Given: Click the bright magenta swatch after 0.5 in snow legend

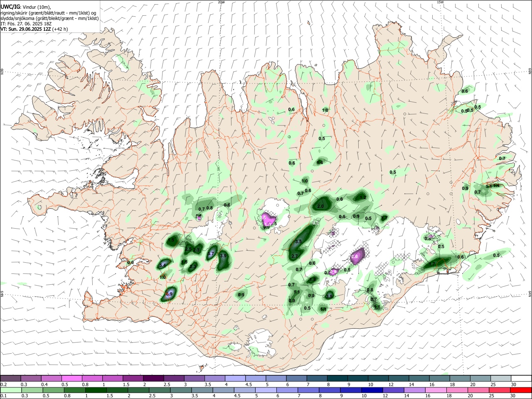Looking at the screenshot, I should coord(71,379).
